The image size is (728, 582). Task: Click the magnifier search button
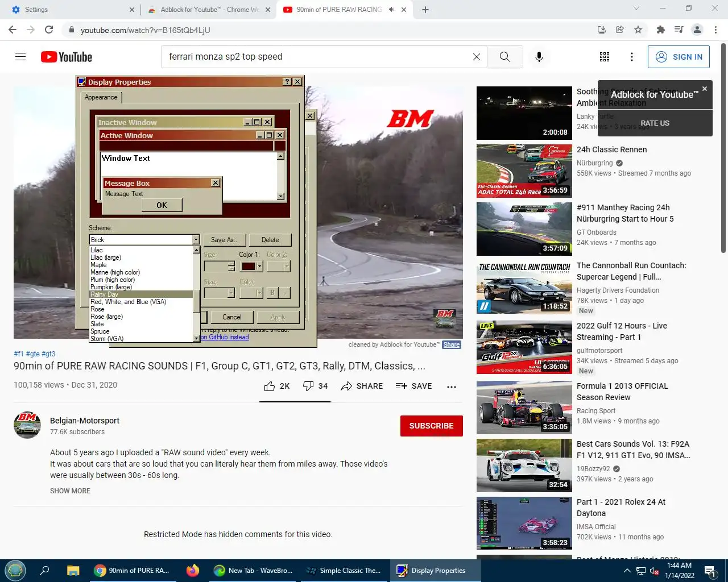point(504,57)
